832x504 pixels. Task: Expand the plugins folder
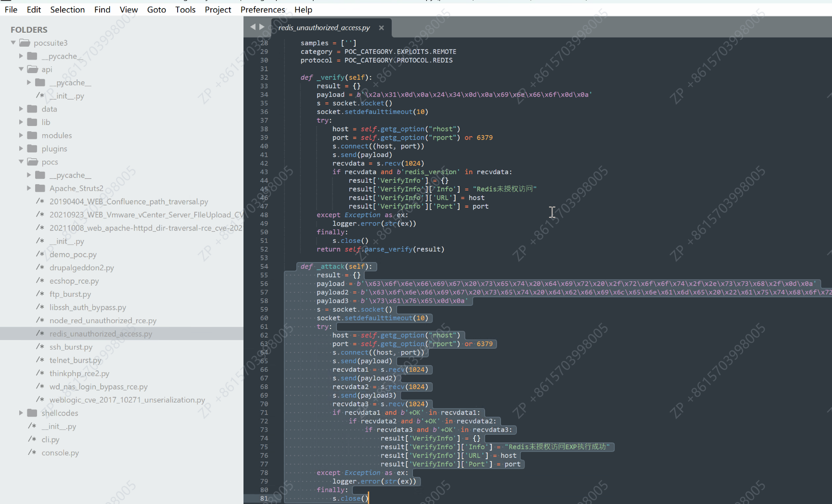[21, 149]
